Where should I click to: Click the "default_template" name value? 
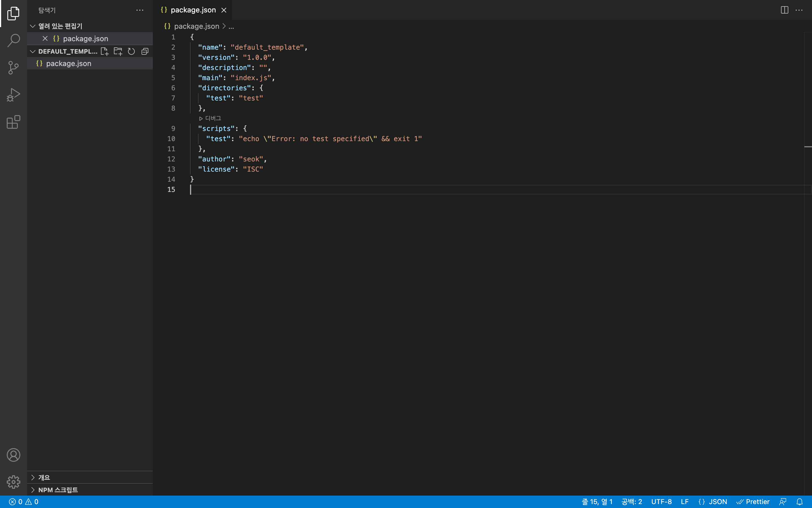267,47
